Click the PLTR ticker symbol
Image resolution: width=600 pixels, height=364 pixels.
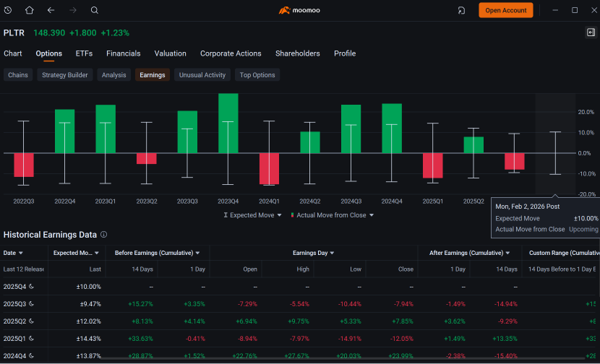[14, 33]
